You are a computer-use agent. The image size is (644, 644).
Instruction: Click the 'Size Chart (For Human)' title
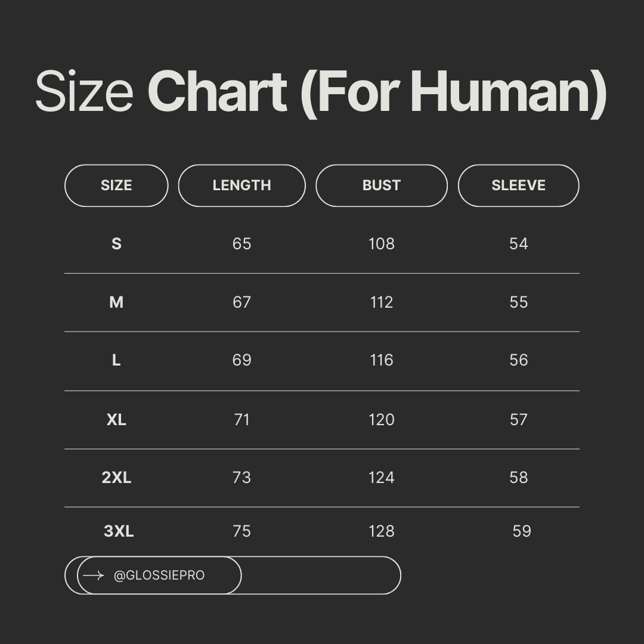click(321, 92)
